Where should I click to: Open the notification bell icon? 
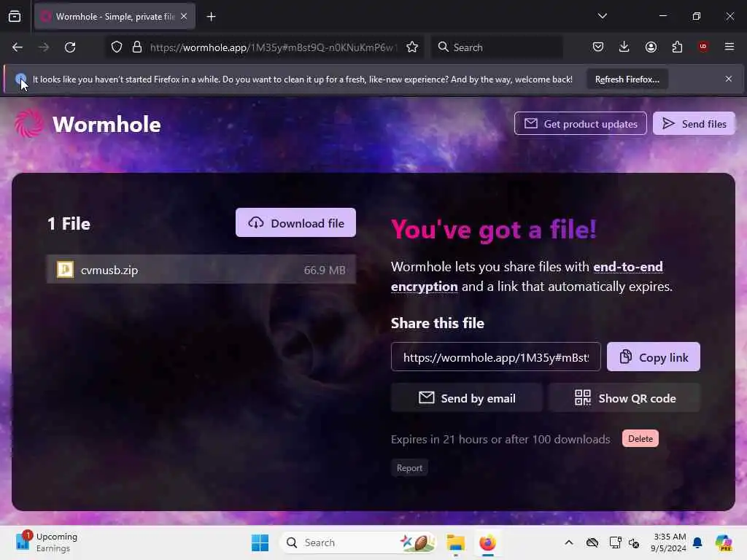[697, 542]
